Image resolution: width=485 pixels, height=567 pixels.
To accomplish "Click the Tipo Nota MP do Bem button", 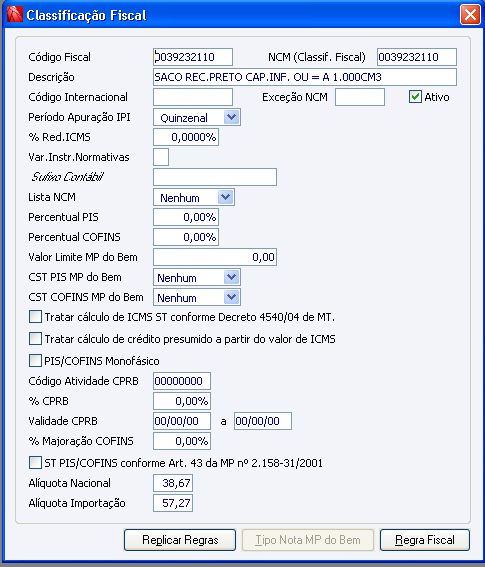I will point(308,540).
